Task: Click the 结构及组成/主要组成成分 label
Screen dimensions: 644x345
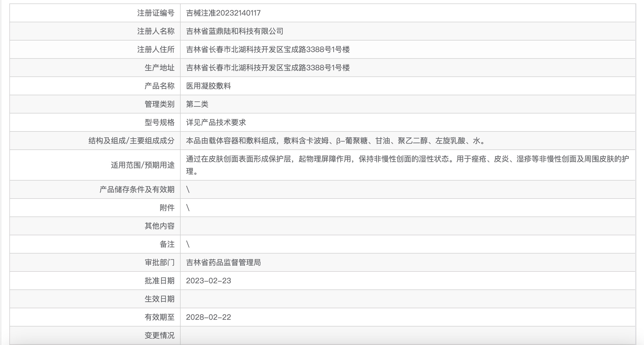Action: (x=131, y=141)
